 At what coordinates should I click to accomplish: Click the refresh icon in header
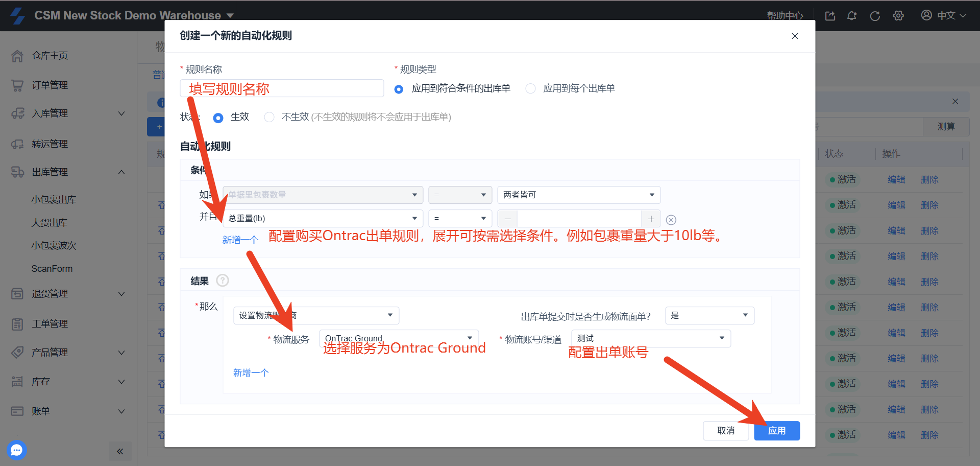(875, 16)
